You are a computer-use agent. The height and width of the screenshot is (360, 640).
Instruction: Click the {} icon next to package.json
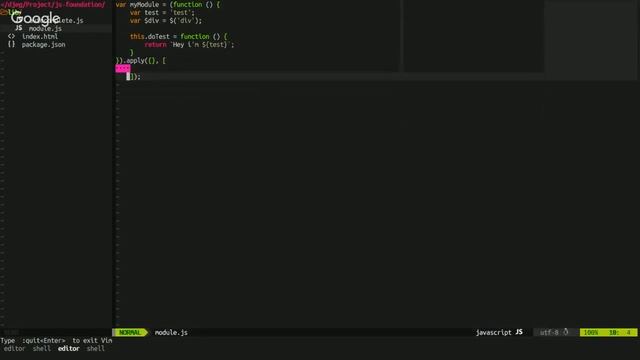pyautogui.click(x=11, y=44)
